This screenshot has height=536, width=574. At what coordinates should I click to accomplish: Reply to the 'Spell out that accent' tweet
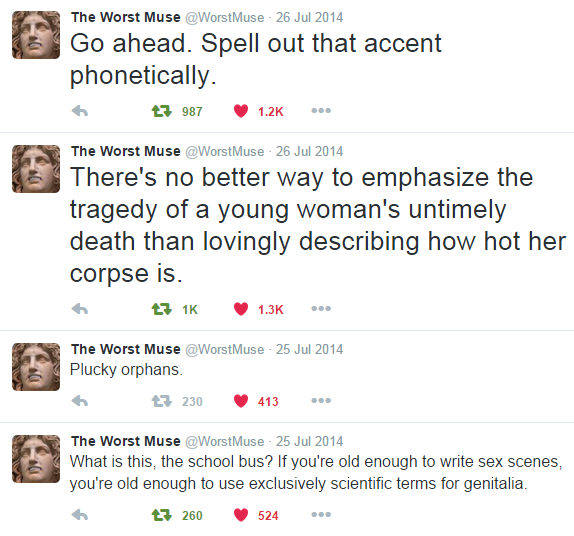pos(80,111)
